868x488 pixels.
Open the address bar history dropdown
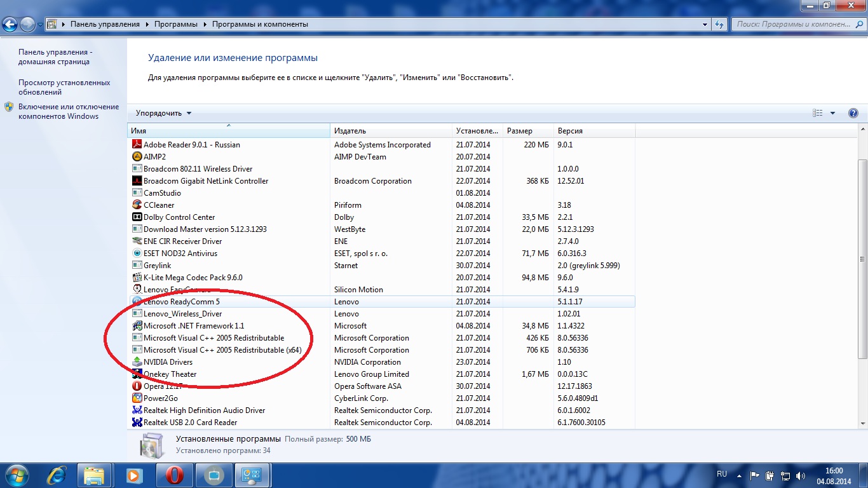click(705, 24)
